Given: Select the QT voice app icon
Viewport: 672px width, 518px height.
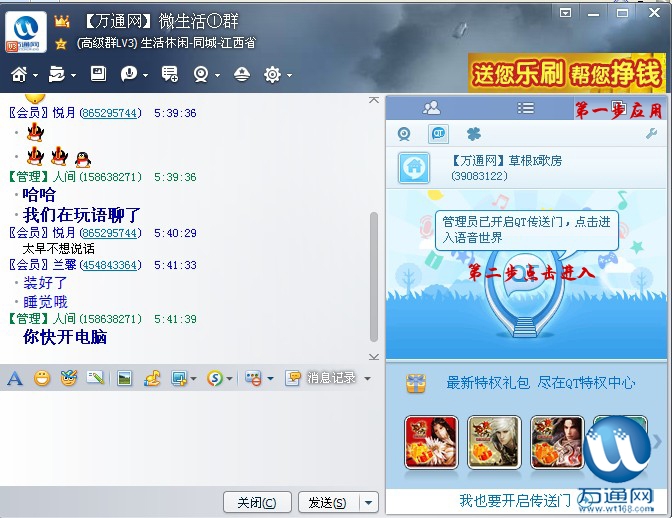Looking at the screenshot, I should tap(438, 134).
